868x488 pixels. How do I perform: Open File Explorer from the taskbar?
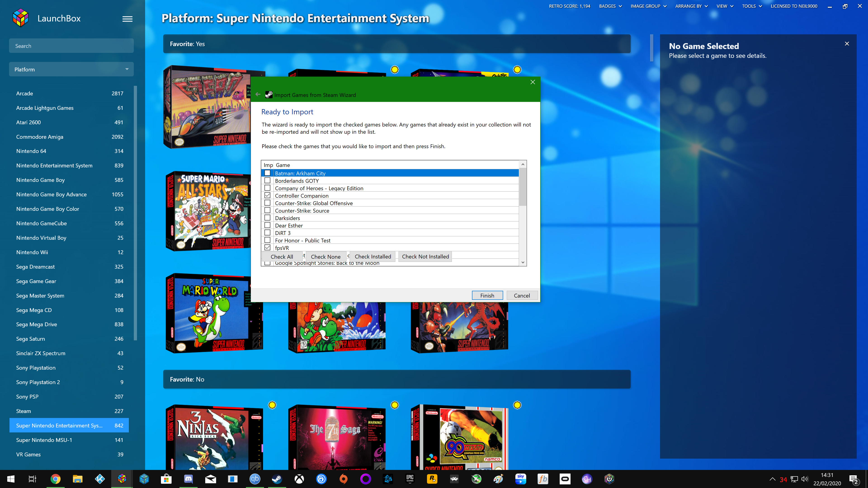pyautogui.click(x=78, y=479)
